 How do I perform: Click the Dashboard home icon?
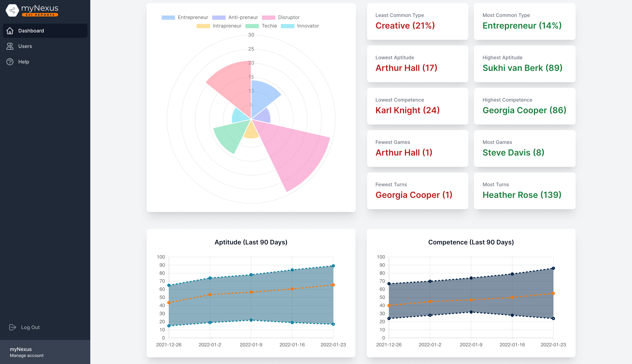coord(10,31)
